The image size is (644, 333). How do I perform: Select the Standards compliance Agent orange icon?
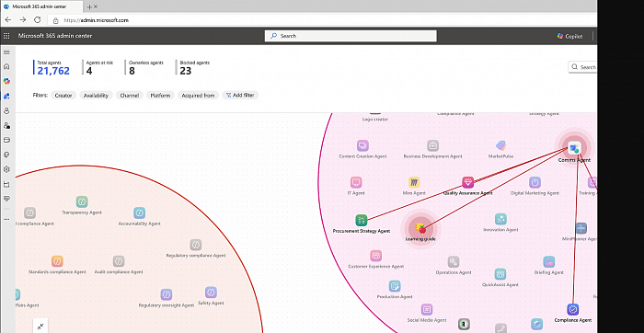point(57,261)
